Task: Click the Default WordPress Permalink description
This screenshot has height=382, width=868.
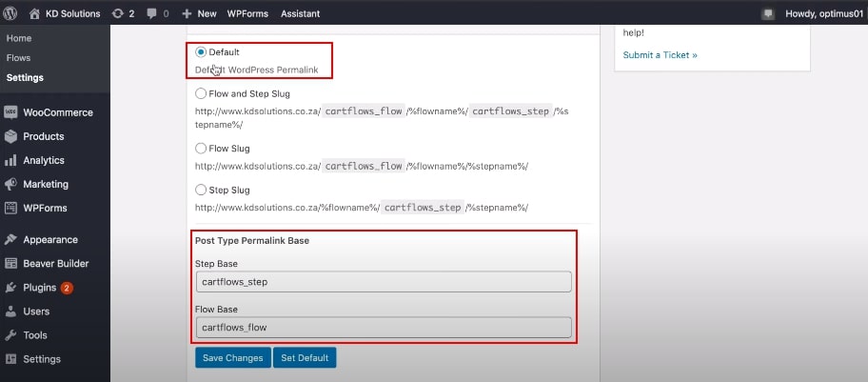Action: coord(256,70)
